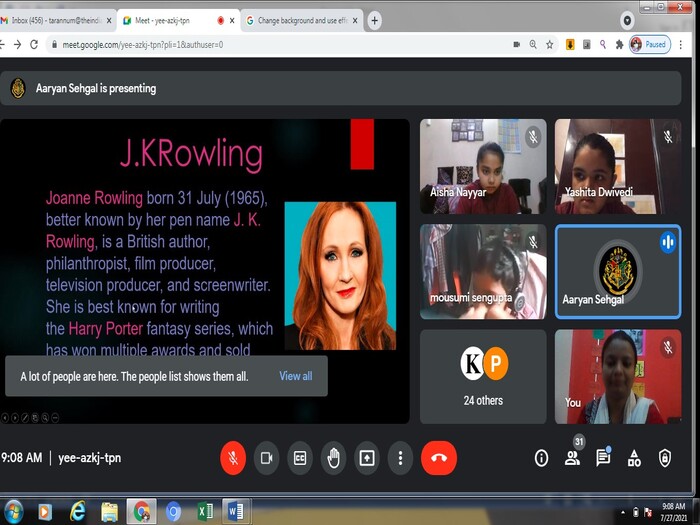The image size is (700, 525).
Task: Switch to the Gmail Inbox tab
Action: pyautogui.click(x=54, y=21)
